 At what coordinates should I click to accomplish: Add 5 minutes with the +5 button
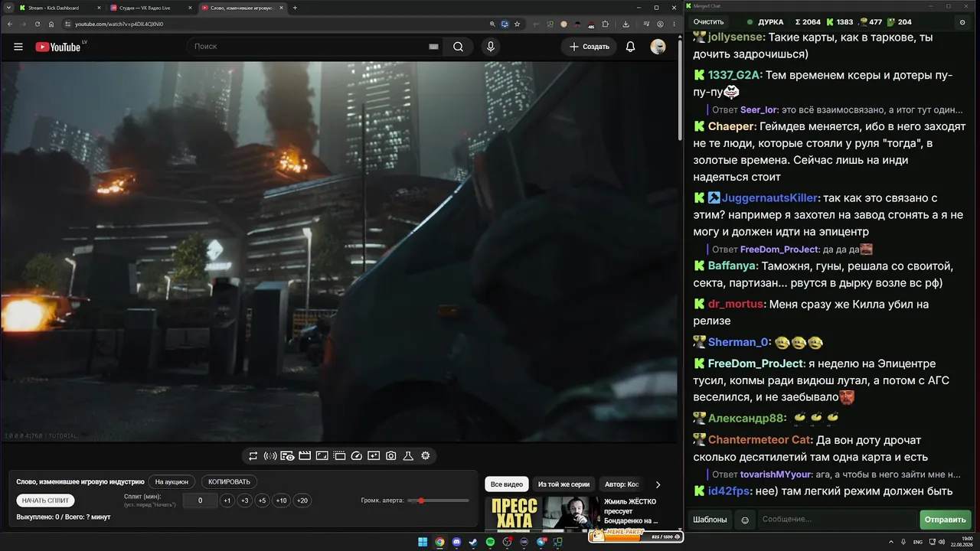[262, 500]
